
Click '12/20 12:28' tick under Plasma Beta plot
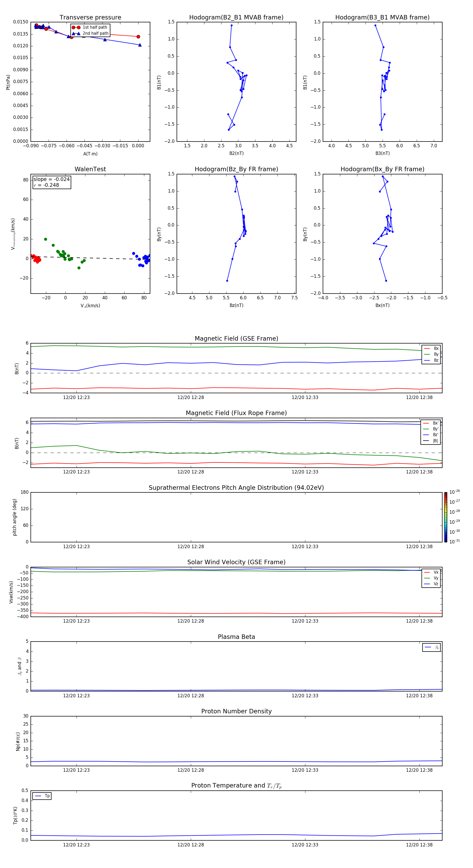pyautogui.click(x=191, y=695)
